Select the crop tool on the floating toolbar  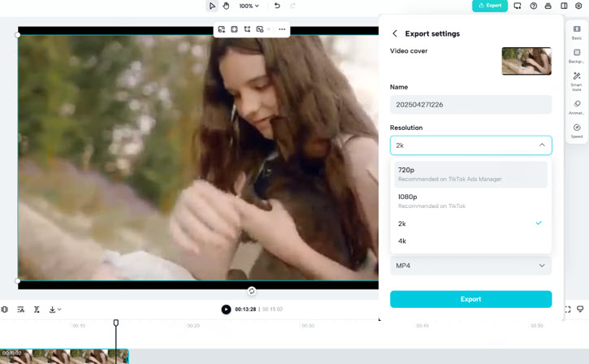[247, 29]
